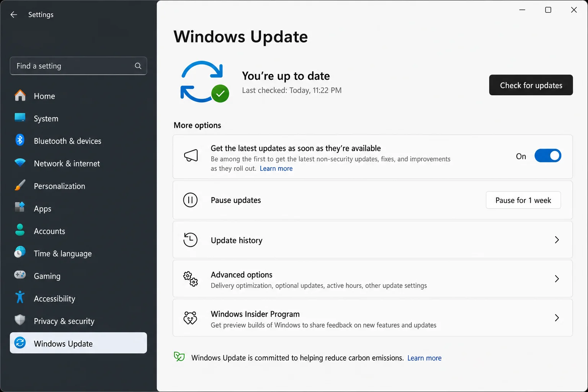
Task: Click the Time & language globe icon
Action: (x=20, y=252)
